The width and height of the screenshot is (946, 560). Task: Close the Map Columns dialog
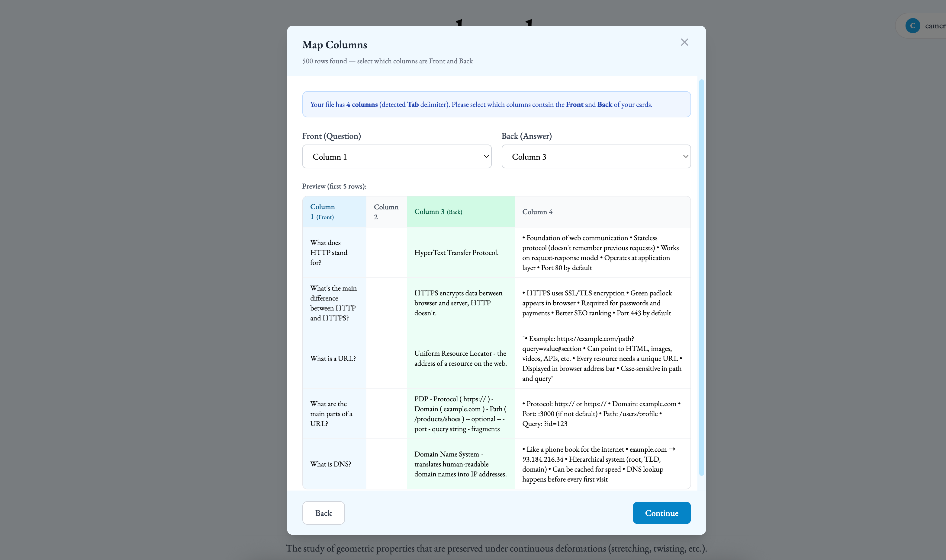pyautogui.click(x=684, y=42)
